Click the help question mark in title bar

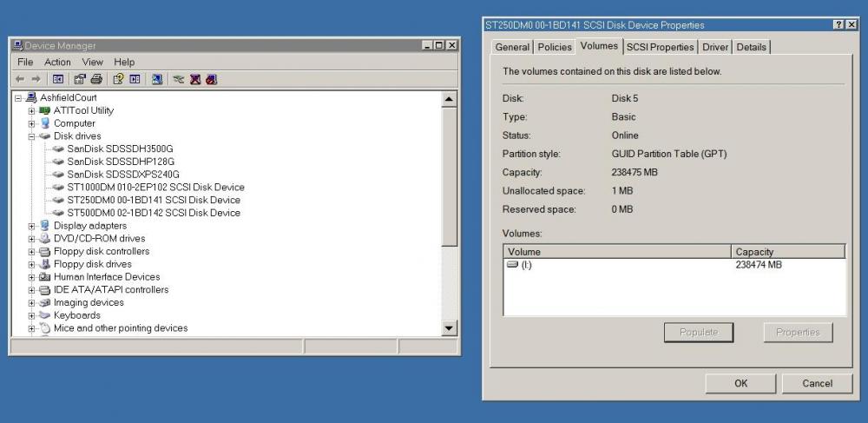838,25
